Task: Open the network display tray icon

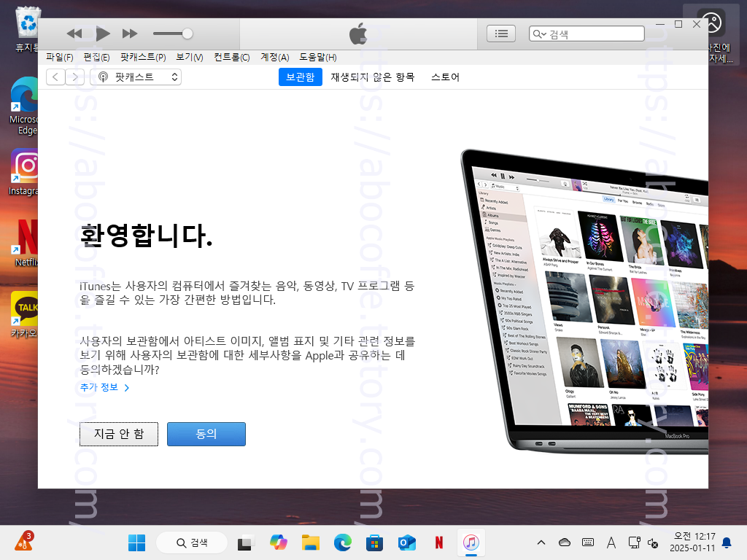Action: click(x=634, y=542)
